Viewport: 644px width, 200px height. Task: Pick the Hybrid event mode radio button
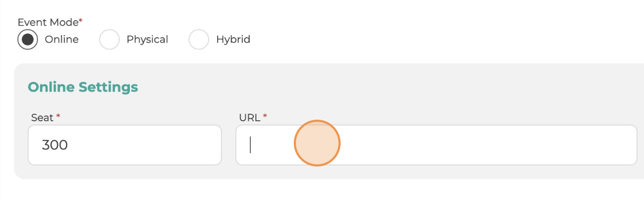pos(199,39)
